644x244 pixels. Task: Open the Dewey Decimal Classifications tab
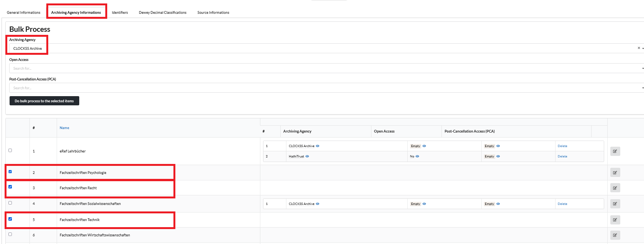162,13
